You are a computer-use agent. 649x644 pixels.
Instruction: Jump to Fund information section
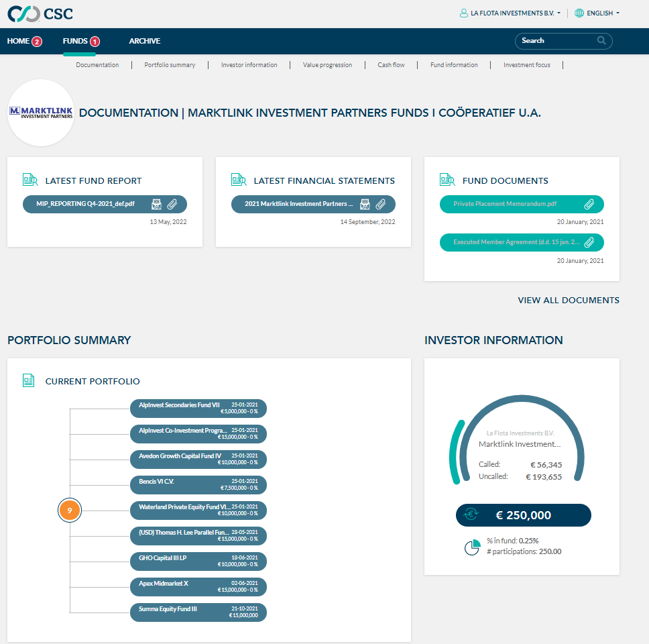pos(454,65)
